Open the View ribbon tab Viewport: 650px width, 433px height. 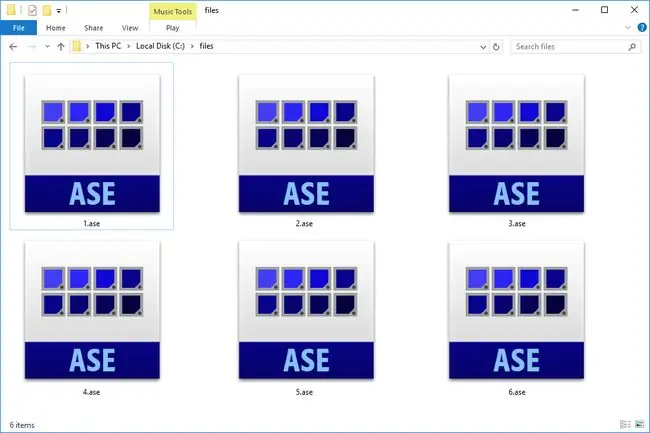tap(130, 28)
